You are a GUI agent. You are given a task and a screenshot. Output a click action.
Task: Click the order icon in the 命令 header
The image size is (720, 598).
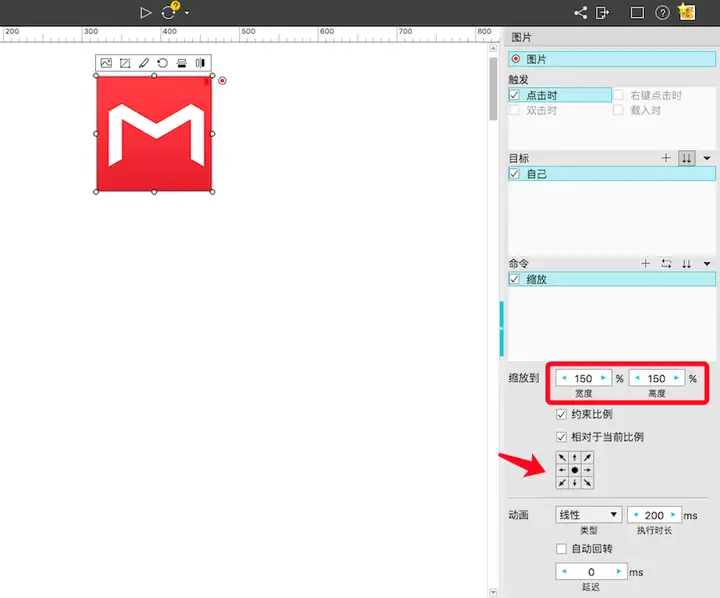(x=686, y=264)
